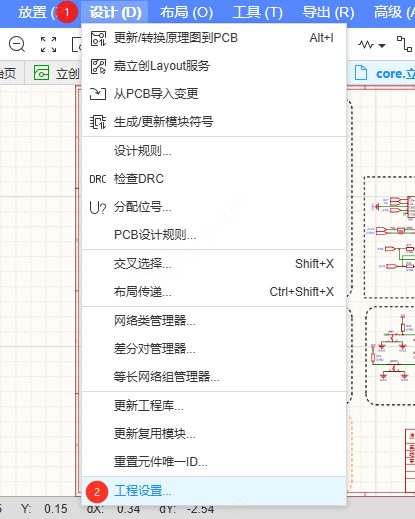Click the core tab document icon
Screen dimensions: 415x519
click(361, 73)
